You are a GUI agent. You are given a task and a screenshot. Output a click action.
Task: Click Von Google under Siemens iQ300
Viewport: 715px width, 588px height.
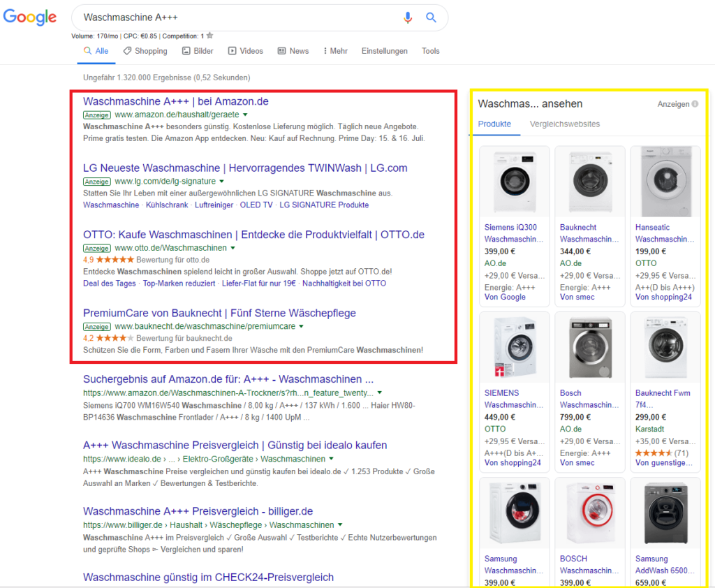pyautogui.click(x=505, y=297)
